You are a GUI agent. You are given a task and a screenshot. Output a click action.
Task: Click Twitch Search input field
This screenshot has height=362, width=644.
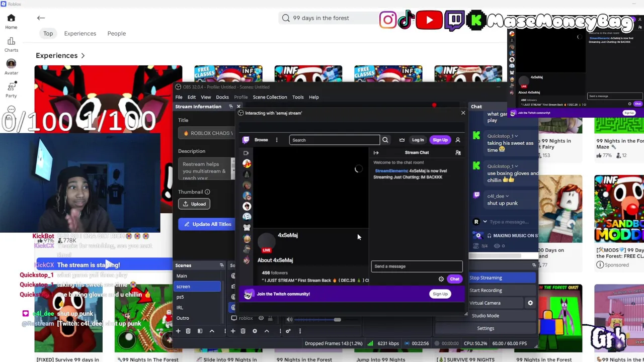[334, 140]
